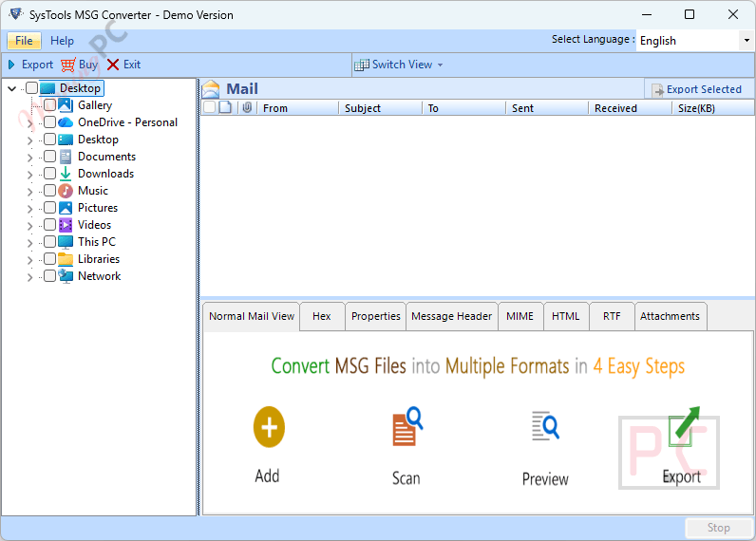Expand the Libraries node
Viewport: 756px width, 541px height.
[29, 260]
